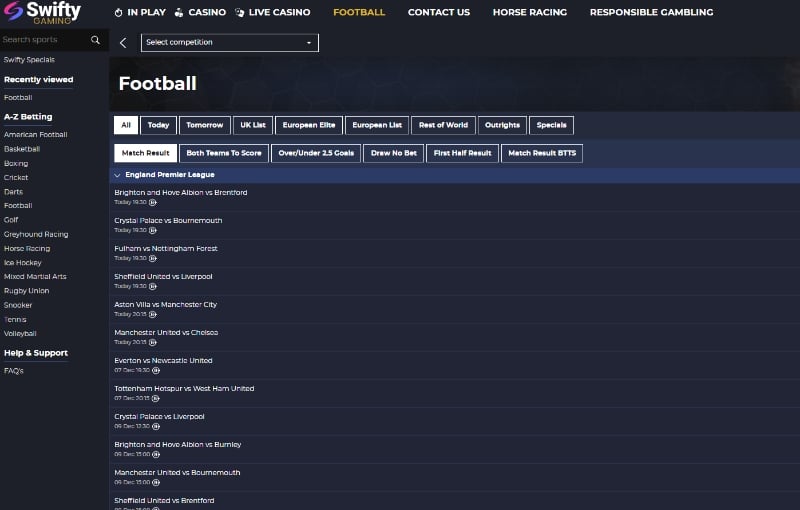Click stats icon under Brighton vs Brentford

coord(153,202)
